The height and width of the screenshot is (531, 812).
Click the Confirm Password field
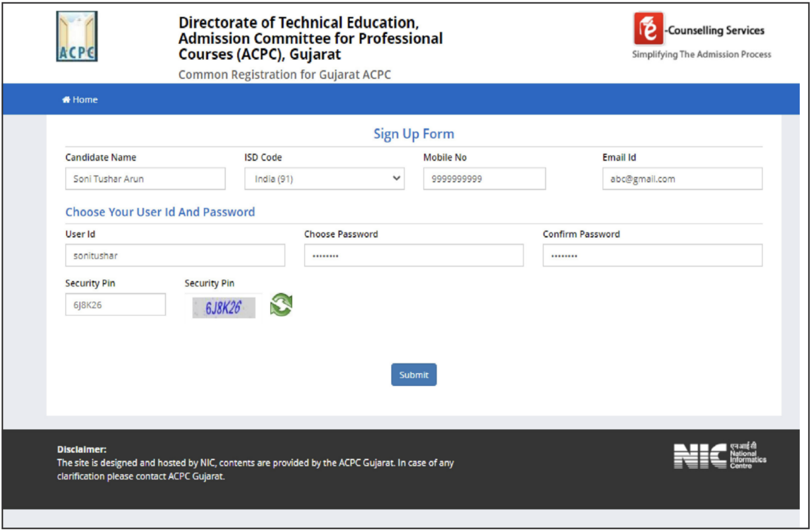(x=653, y=255)
